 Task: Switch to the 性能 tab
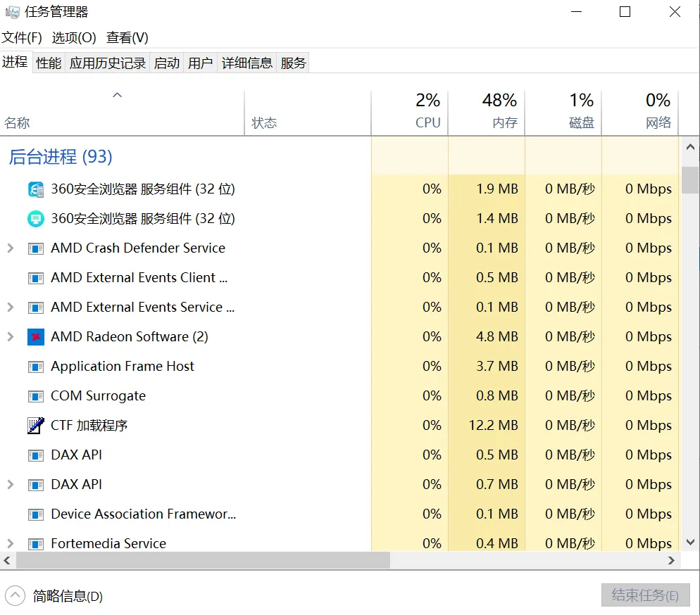(49, 63)
